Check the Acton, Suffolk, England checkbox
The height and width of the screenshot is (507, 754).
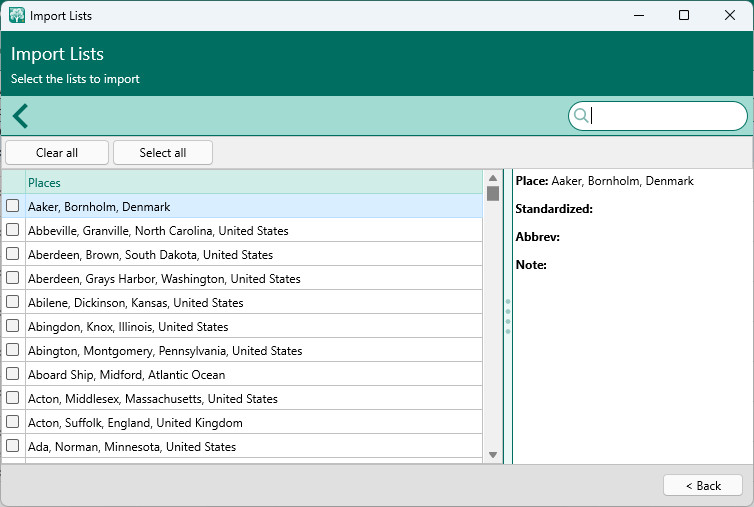click(x=13, y=422)
